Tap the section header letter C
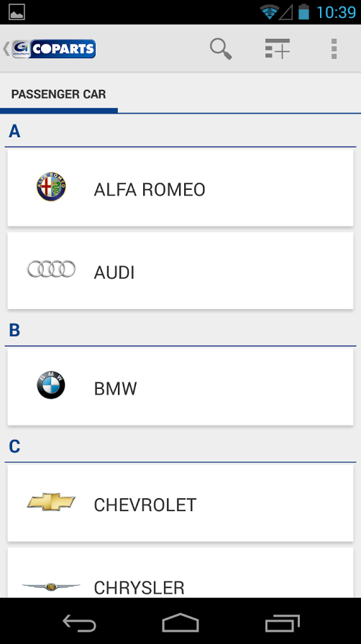The height and width of the screenshot is (644, 361). click(x=14, y=446)
